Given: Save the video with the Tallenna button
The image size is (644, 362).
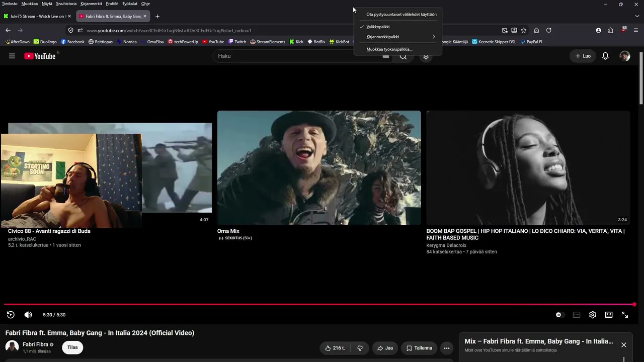Looking at the screenshot, I should [x=419, y=348].
